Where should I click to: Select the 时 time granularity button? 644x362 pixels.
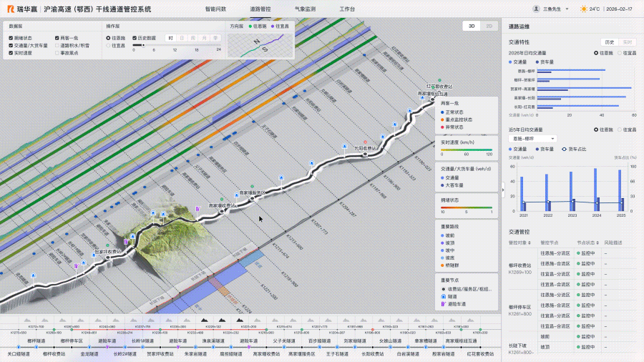[x=170, y=38]
